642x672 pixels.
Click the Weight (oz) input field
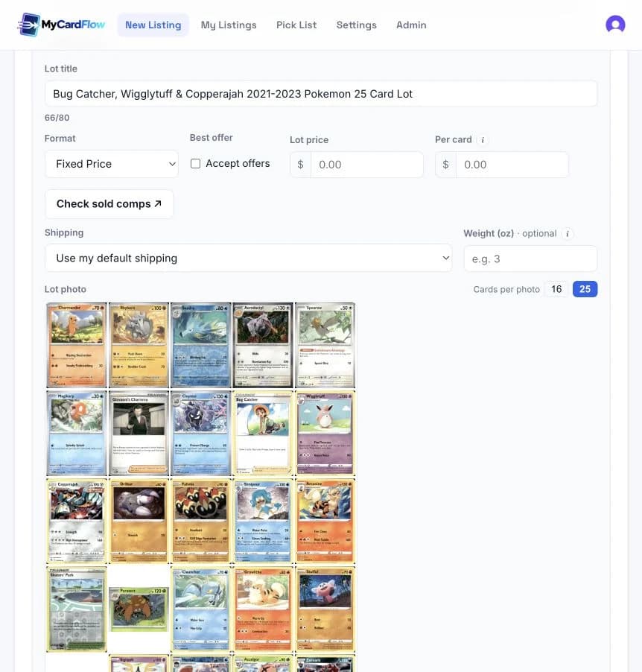530,259
